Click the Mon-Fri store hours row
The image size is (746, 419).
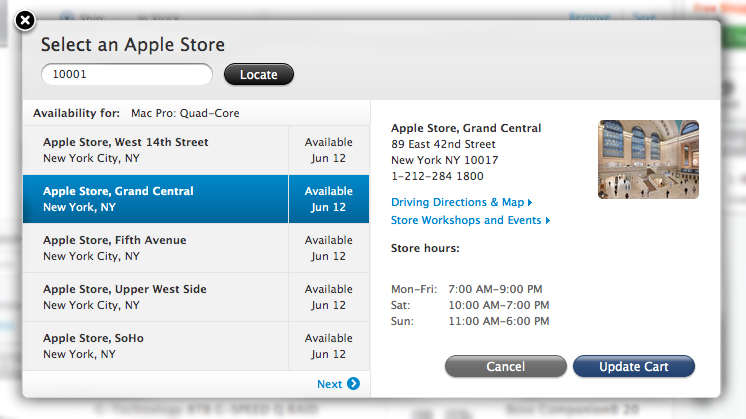pyautogui.click(x=467, y=289)
